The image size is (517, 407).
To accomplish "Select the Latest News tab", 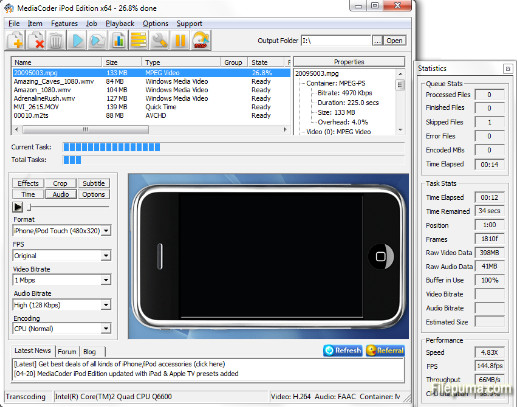I will (32, 350).
